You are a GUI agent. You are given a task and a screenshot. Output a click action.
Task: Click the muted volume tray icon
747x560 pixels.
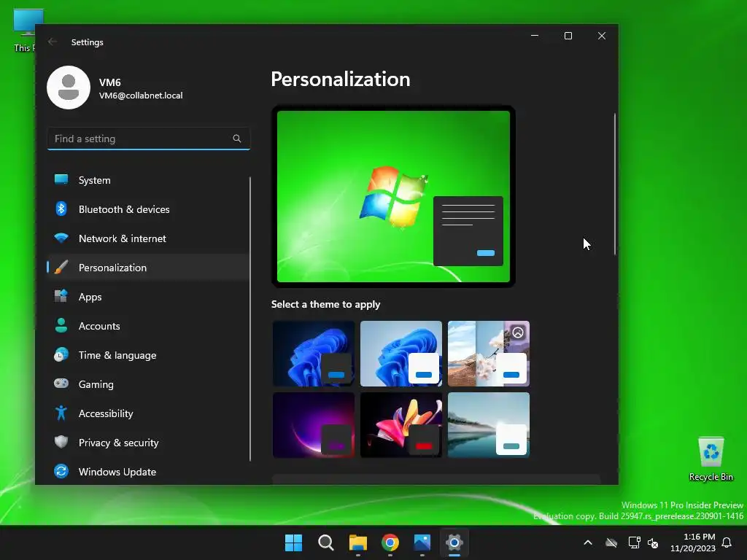coord(653,542)
